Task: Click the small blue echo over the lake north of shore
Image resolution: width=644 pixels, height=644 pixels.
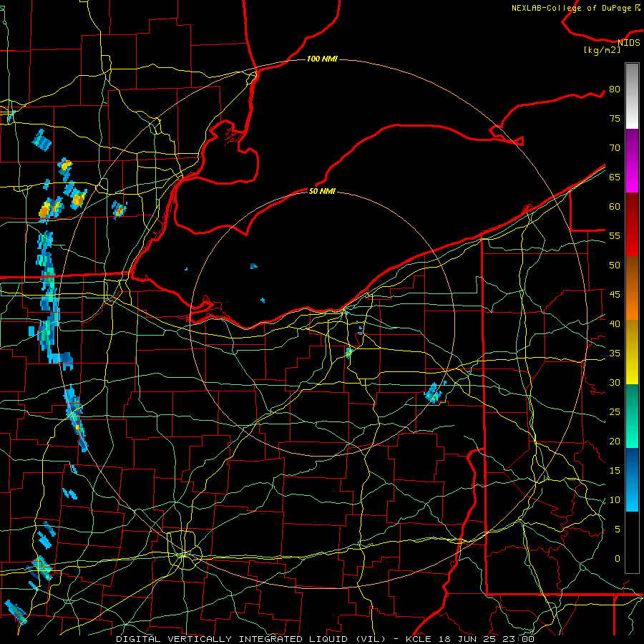Action: (x=253, y=266)
